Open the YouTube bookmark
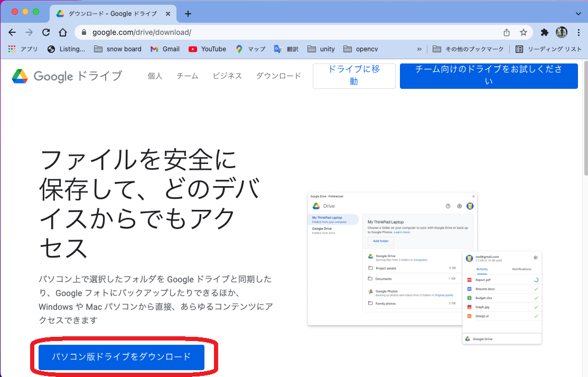Image resolution: width=588 pixels, height=377 pixels. (207, 49)
